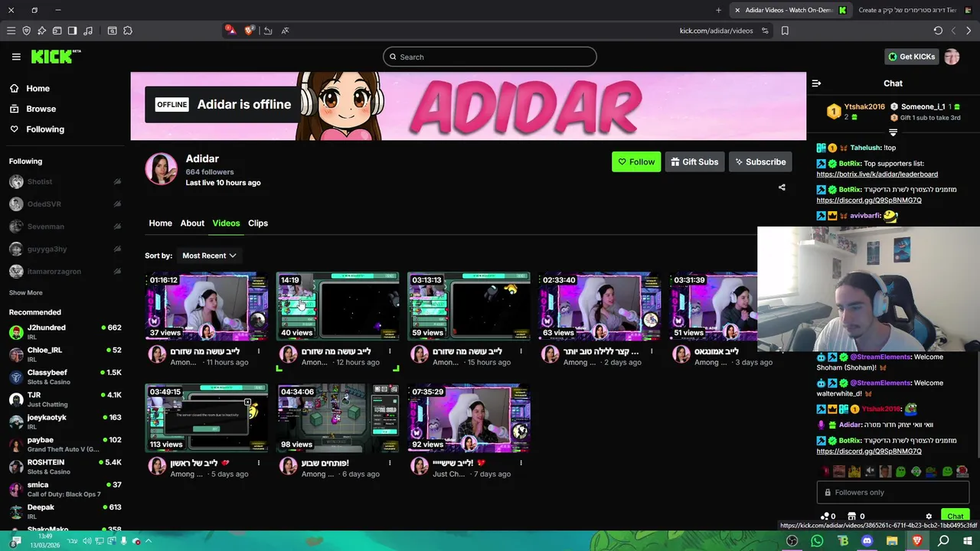The height and width of the screenshot is (551, 980).
Task: Open options menu for 7 days ago video
Action: coord(521,463)
